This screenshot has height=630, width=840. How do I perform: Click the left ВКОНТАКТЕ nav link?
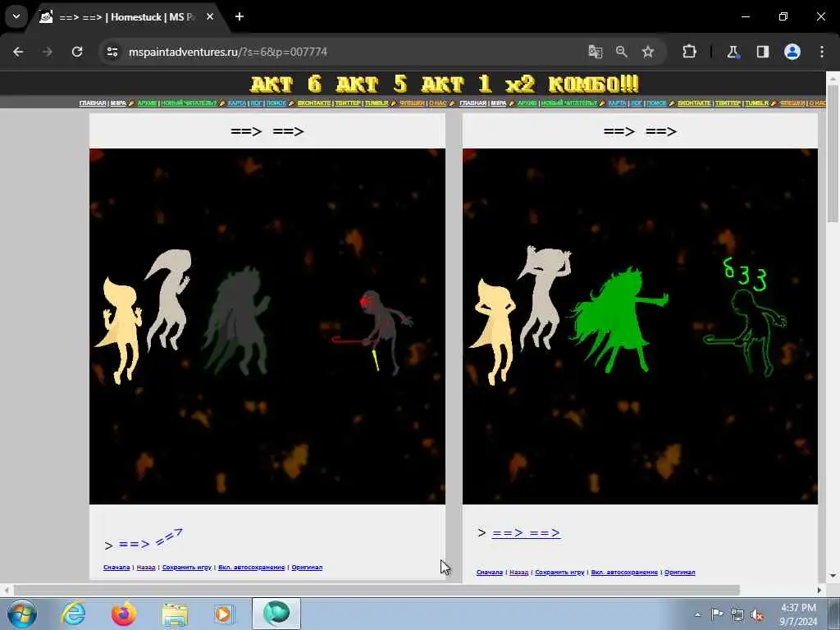click(x=314, y=103)
